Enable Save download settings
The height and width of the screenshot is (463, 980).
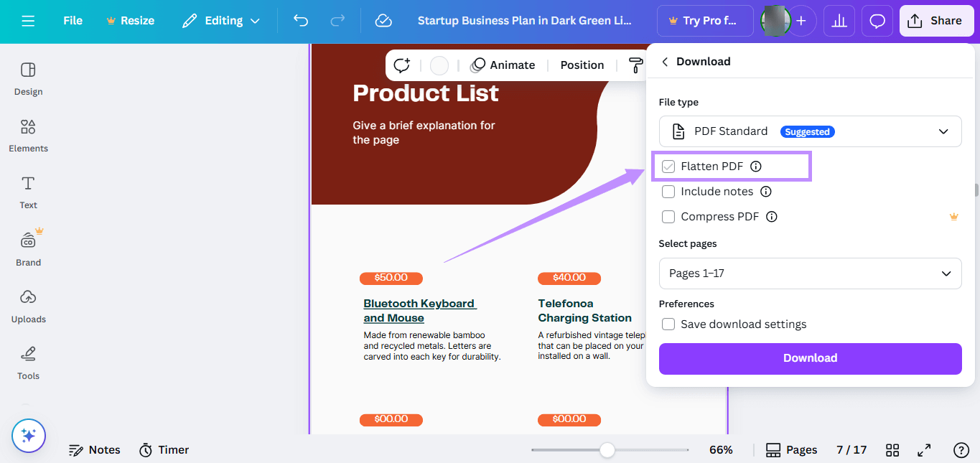tap(668, 324)
